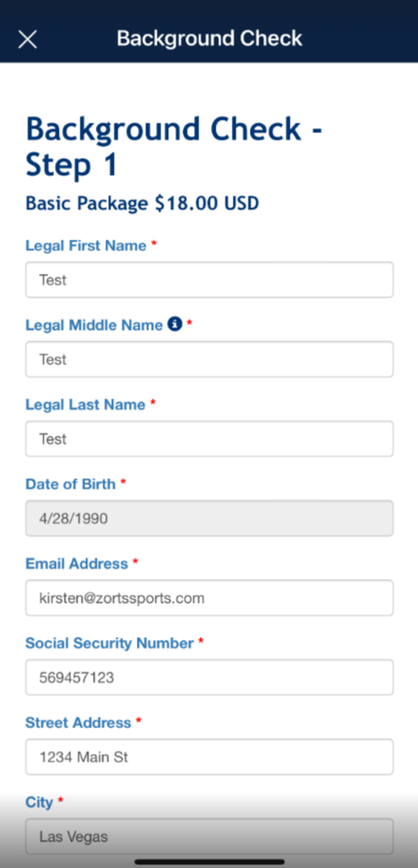
Task: Tap the Street Address label
Action: (79, 723)
